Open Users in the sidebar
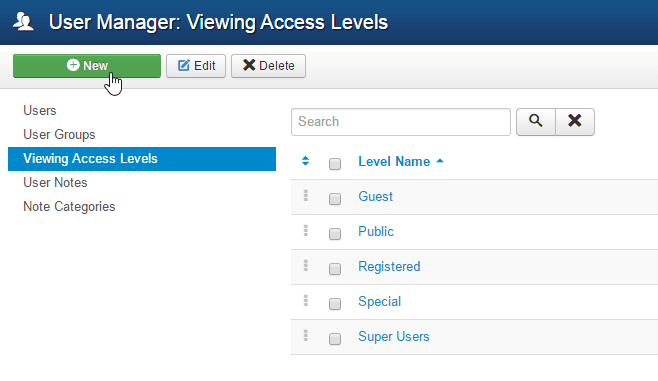 tap(40, 110)
